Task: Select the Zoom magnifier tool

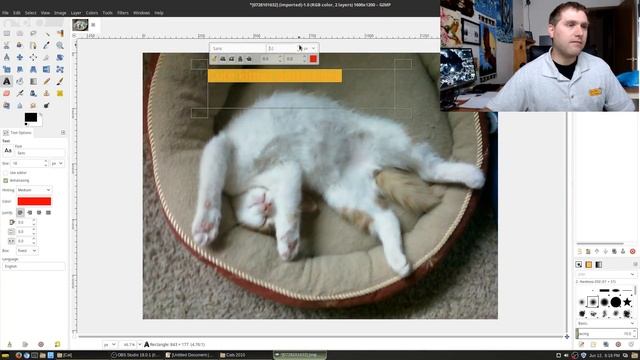Action: coord(60,45)
